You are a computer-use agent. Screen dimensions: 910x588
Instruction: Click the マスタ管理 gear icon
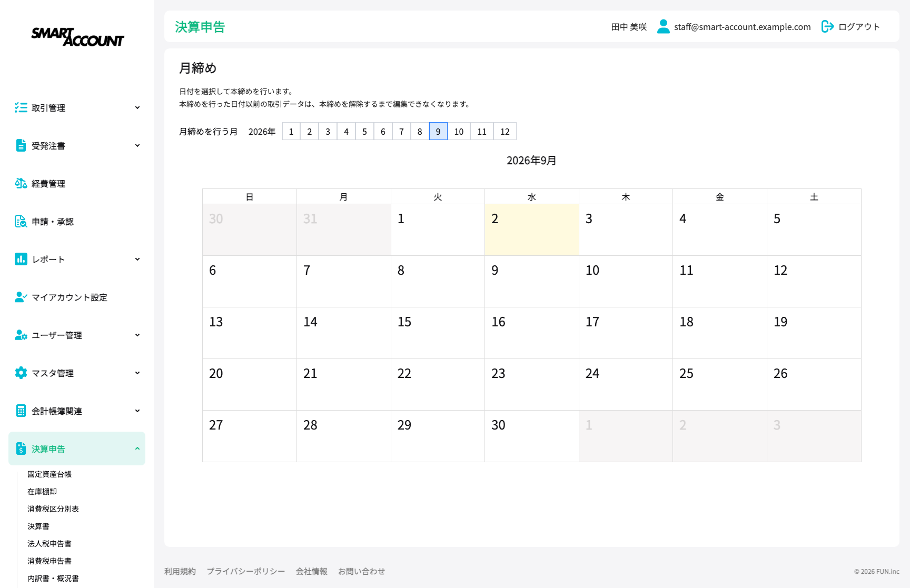[21, 373]
